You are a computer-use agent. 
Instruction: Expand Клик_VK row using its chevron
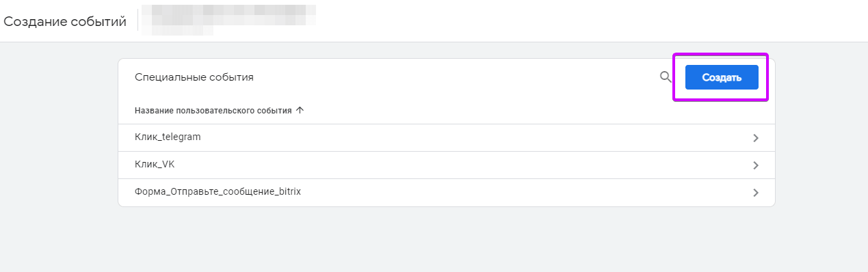756,165
